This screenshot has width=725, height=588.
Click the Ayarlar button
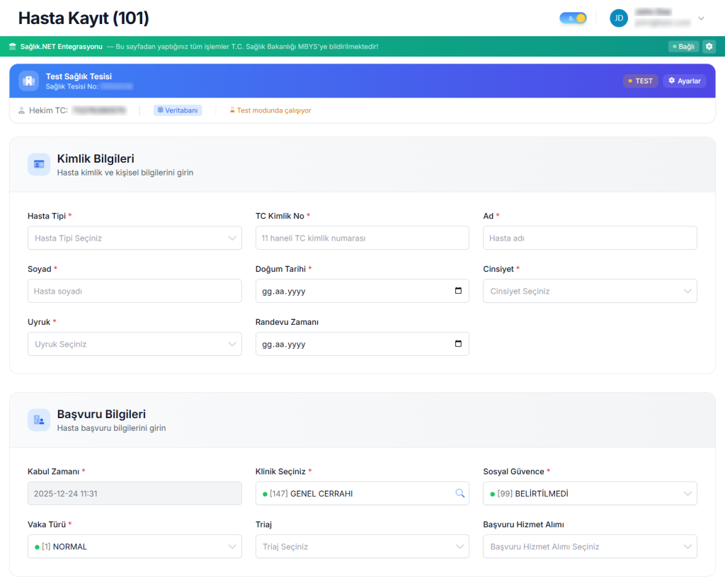click(684, 81)
